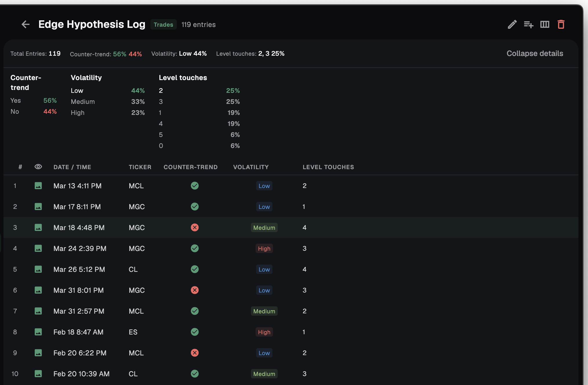Click the # column header
The height and width of the screenshot is (385, 588).
point(20,167)
